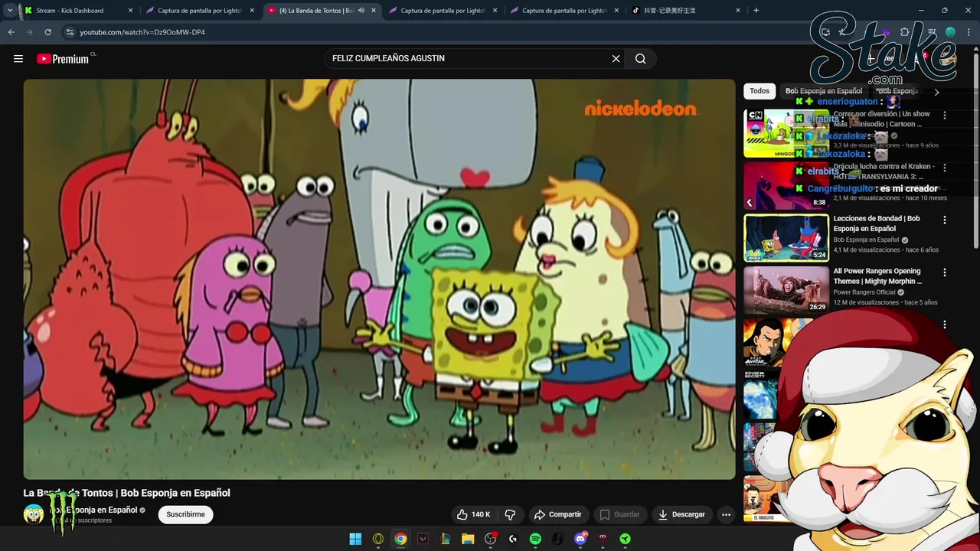Open Drácula lucha contra el Kraken thumbnail

[786, 186]
